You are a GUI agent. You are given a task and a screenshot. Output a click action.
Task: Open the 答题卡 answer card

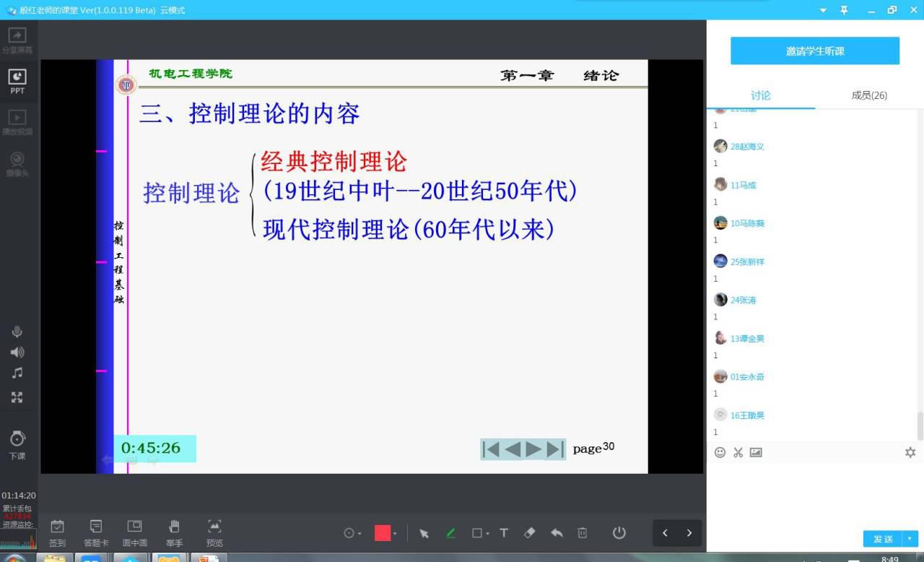point(96,532)
